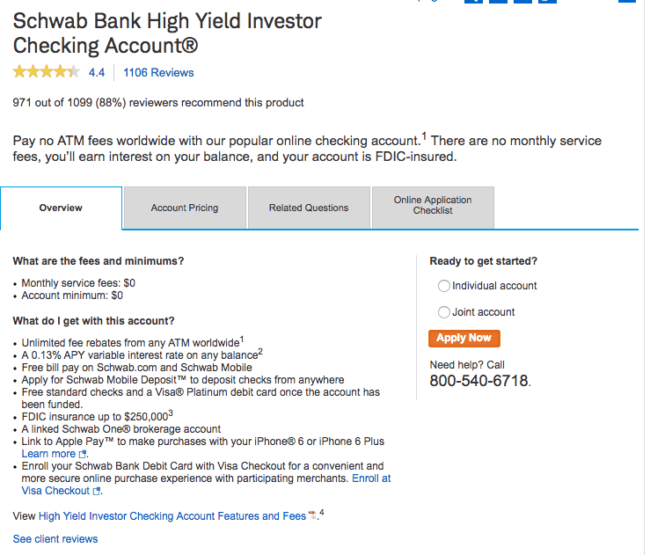The image size is (650, 555).
Task: Click the Apply Now button
Action: click(x=464, y=338)
